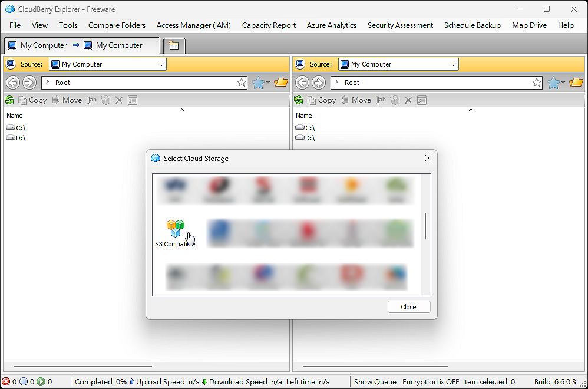Go back in left pane navigation
588x389 pixels.
pos(13,83)
